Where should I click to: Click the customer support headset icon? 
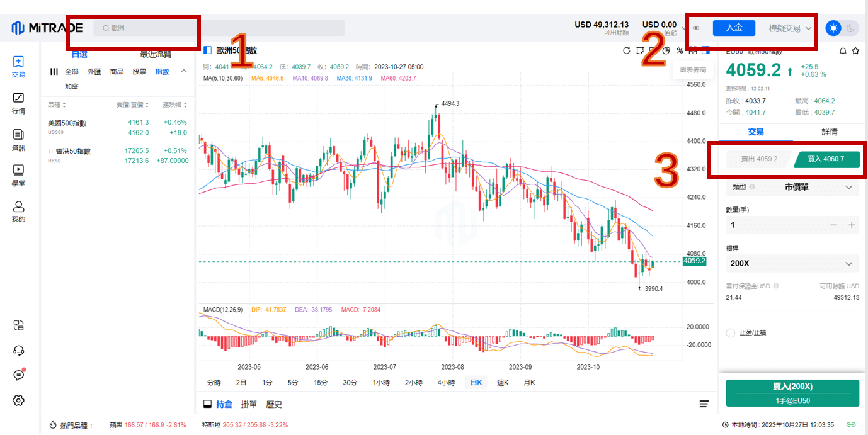coord(18,351)
